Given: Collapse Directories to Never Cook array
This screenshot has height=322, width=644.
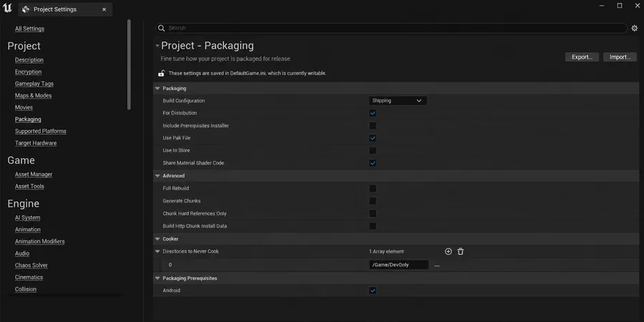Looking at the screenshot, I should pos(157,251).
